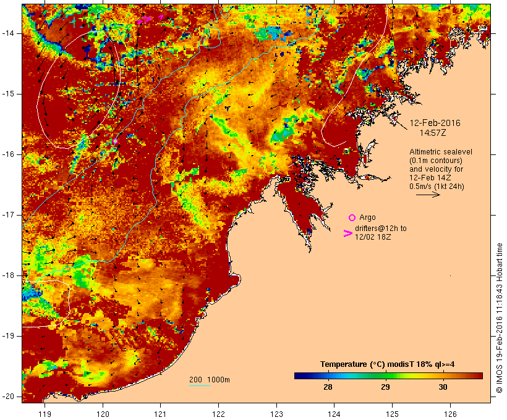
Task: Click the '(0.1m contours)' legend line
Action: (x=435, y=161)
